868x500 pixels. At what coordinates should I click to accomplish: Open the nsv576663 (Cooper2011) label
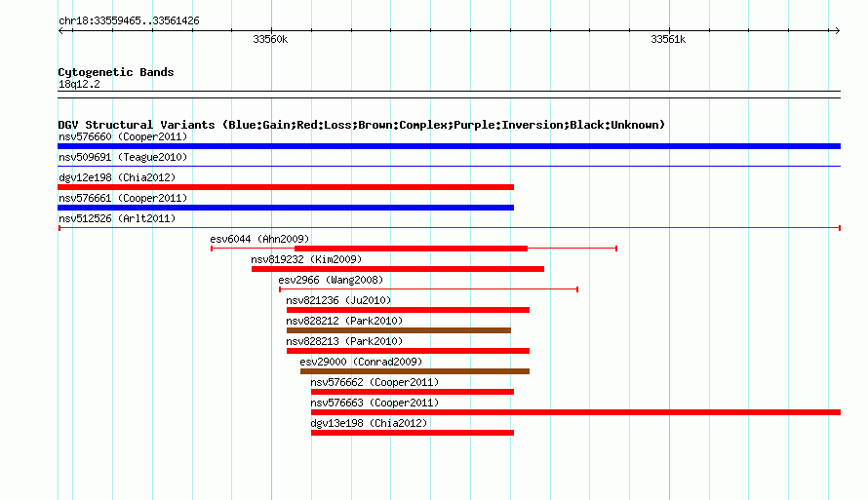click(375, 403)
